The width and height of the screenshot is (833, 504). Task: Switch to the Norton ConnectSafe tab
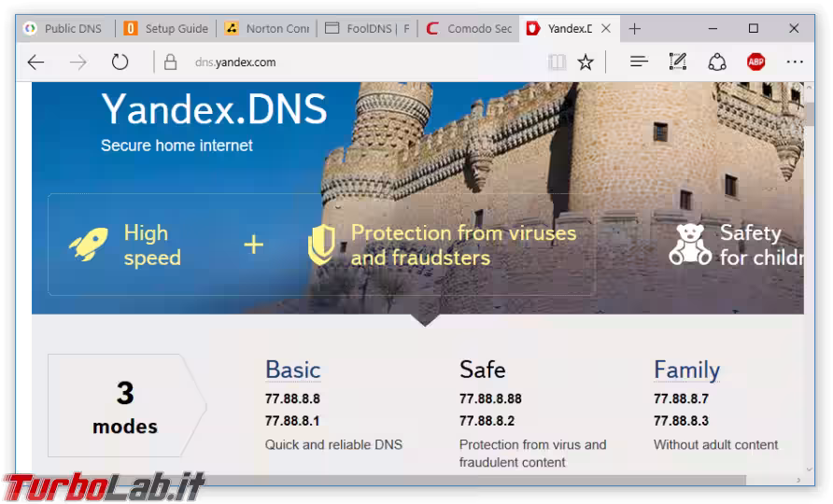coord(267,28)
